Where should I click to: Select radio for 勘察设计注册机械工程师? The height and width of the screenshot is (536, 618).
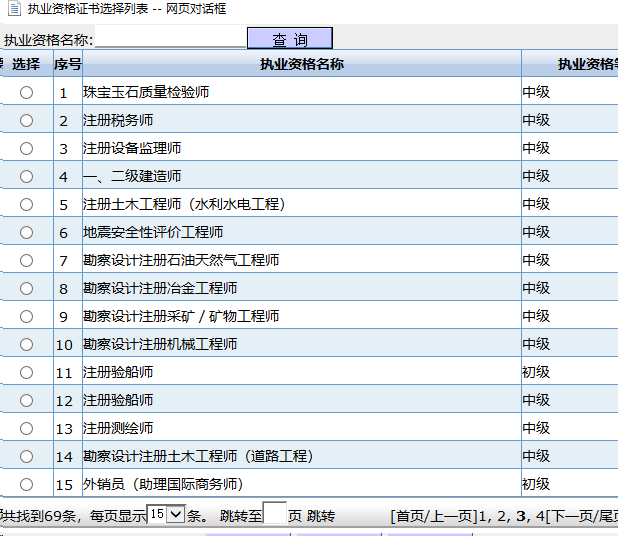click(26, 344)
